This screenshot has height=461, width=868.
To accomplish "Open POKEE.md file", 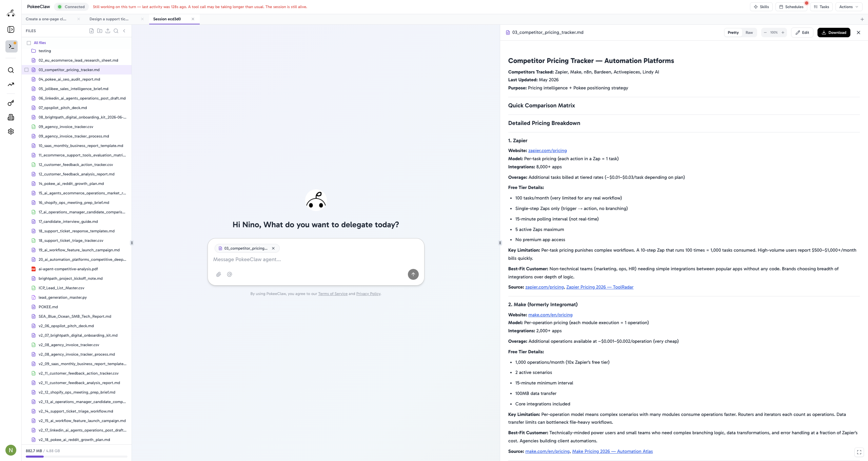I will click(x=48, y=307).
